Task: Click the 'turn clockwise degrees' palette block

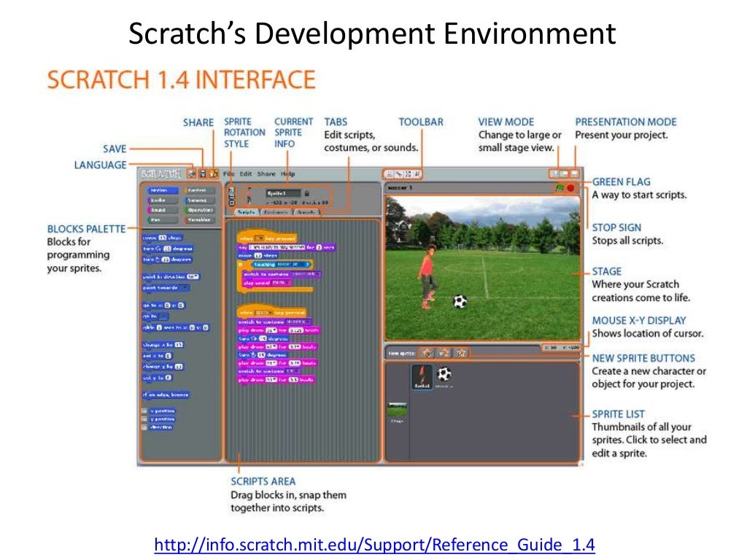Action: coord(168,249)
